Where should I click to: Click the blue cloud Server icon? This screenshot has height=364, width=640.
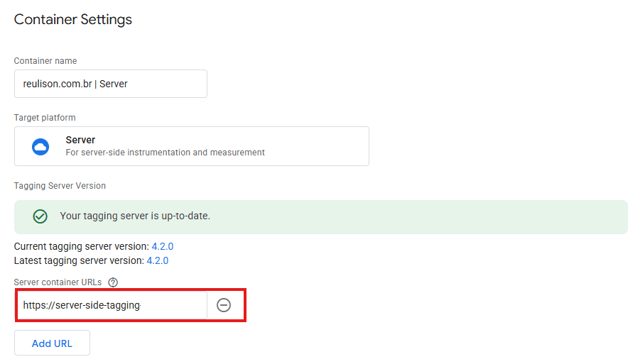point(40,146)
